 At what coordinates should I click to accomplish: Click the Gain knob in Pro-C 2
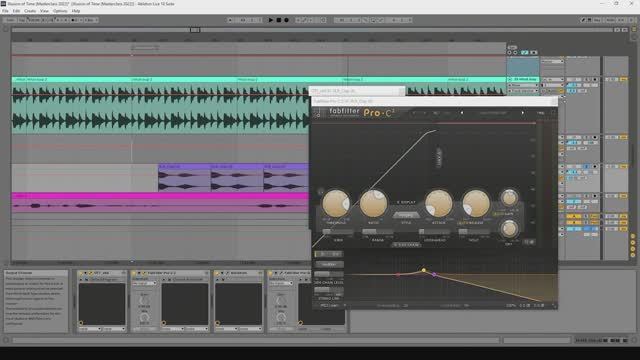pyautogui.click(x=509, y=198)
